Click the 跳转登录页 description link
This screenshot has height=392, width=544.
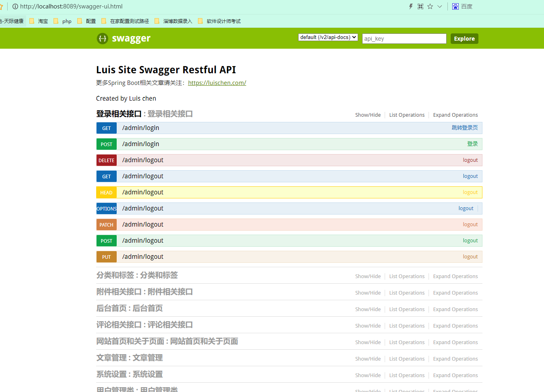(465, 128)
